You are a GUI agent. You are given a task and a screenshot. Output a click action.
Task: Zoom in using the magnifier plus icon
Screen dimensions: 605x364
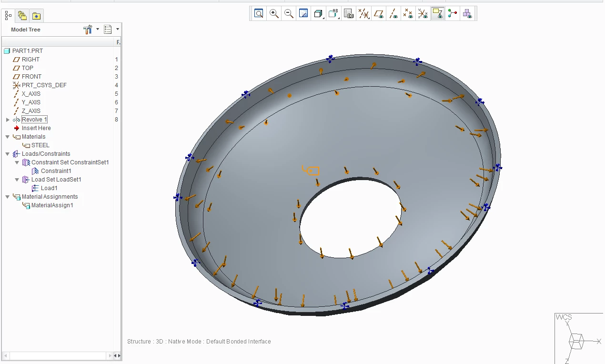[x=274, y=13]
